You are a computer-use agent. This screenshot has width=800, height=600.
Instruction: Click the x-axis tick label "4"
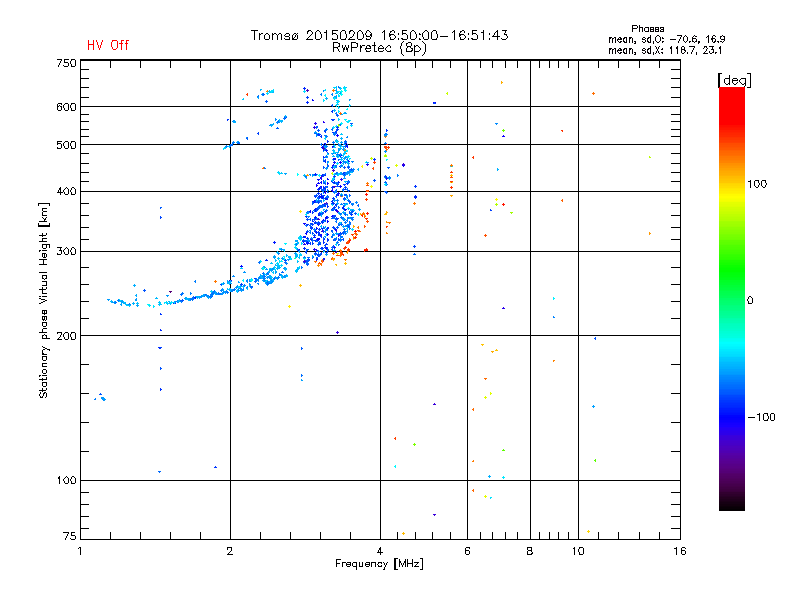click(x=380, y=551)
